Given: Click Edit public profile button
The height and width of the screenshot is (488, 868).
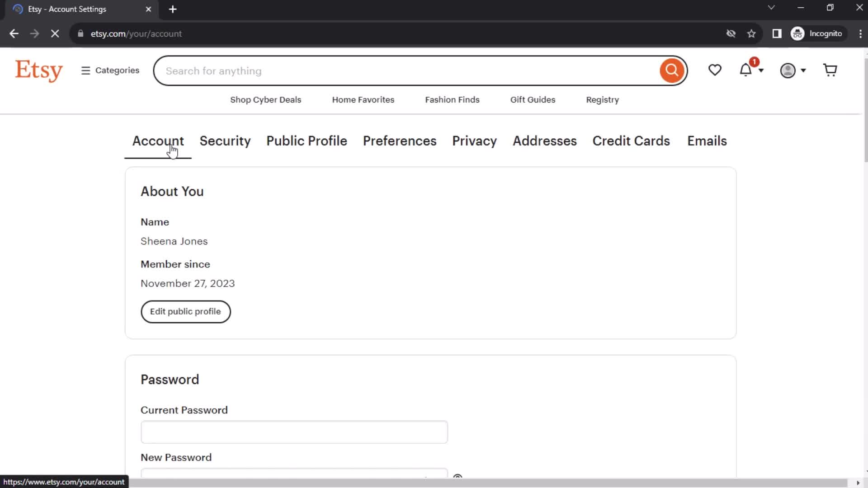Looking at the screenshot, I should point(185,311).
